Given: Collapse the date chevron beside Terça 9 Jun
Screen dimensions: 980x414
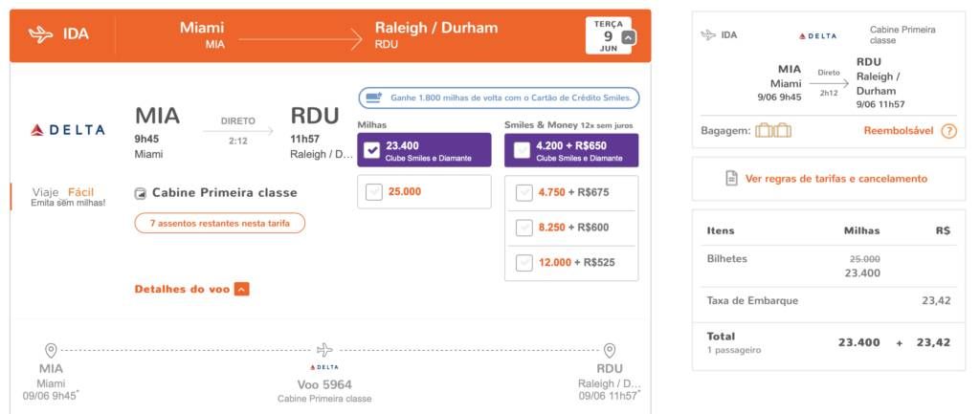Looking at the screenshot, I should [x=628, y=37].
